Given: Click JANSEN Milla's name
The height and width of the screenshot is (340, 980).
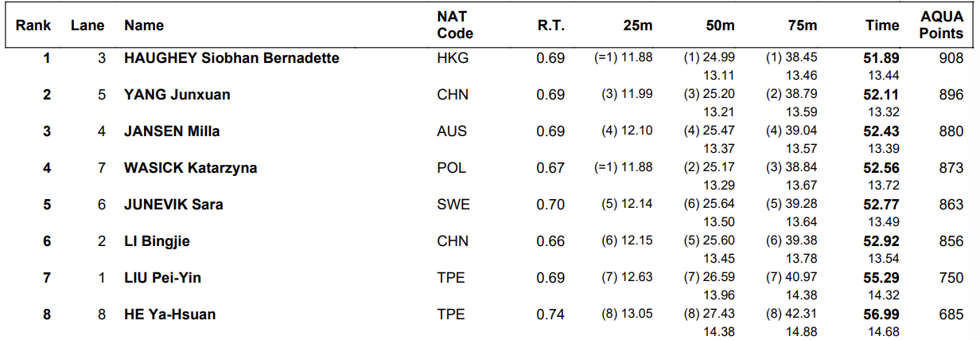Looking at the screenshot, I should click(172, 131).
